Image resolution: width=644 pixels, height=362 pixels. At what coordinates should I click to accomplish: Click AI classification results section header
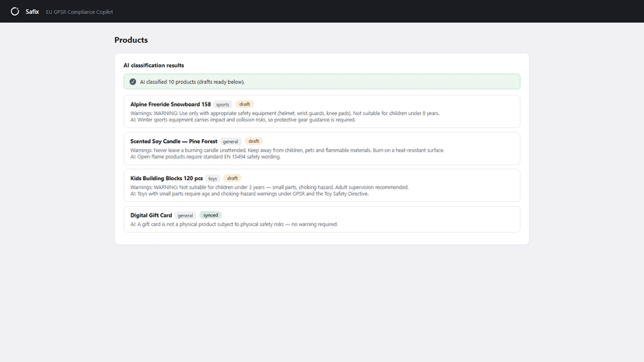tap(153, 65)
